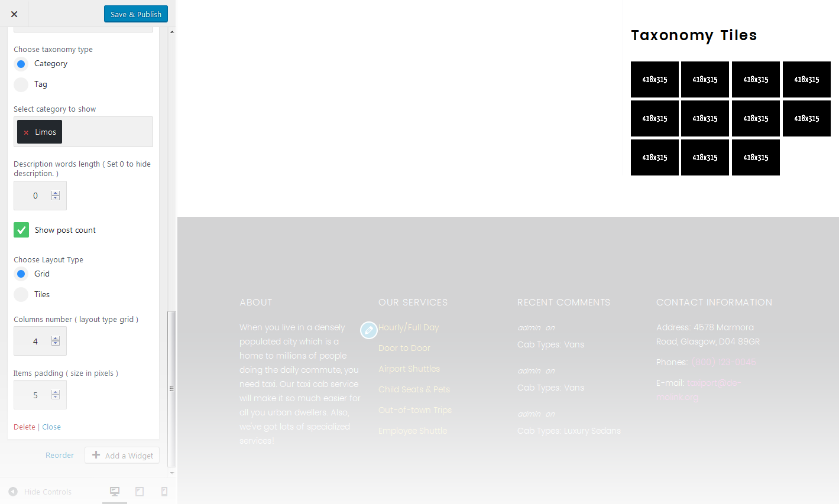Switch preview to mobile view

click(x=164, y=491)
